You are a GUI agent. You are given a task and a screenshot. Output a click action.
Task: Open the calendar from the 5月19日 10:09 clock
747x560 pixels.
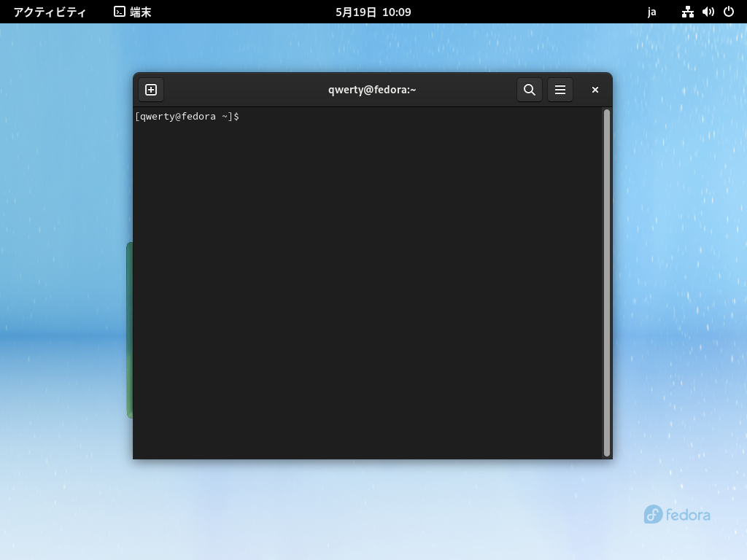[373, 12]
